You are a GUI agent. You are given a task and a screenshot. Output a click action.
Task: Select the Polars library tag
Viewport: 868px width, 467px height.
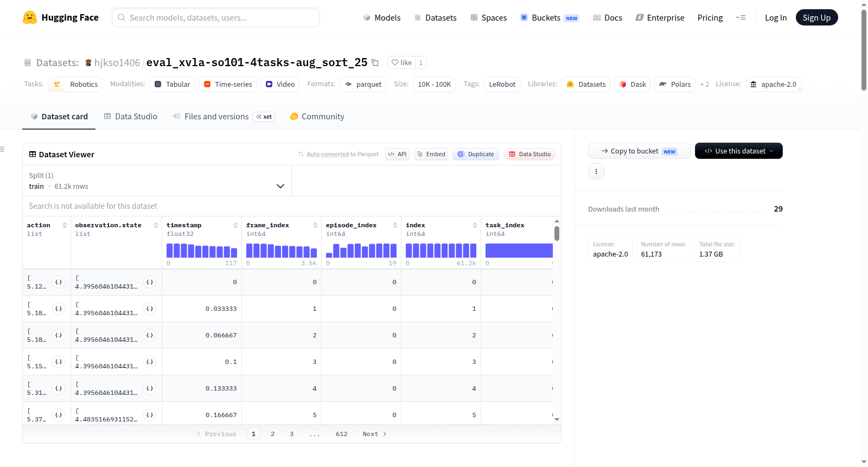tap(675, 84)
